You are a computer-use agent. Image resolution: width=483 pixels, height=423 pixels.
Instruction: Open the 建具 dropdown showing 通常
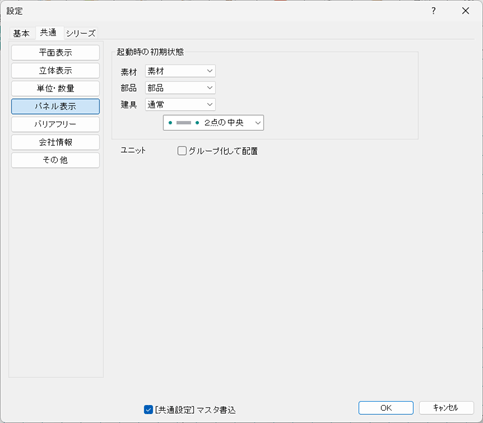(180, 105)
